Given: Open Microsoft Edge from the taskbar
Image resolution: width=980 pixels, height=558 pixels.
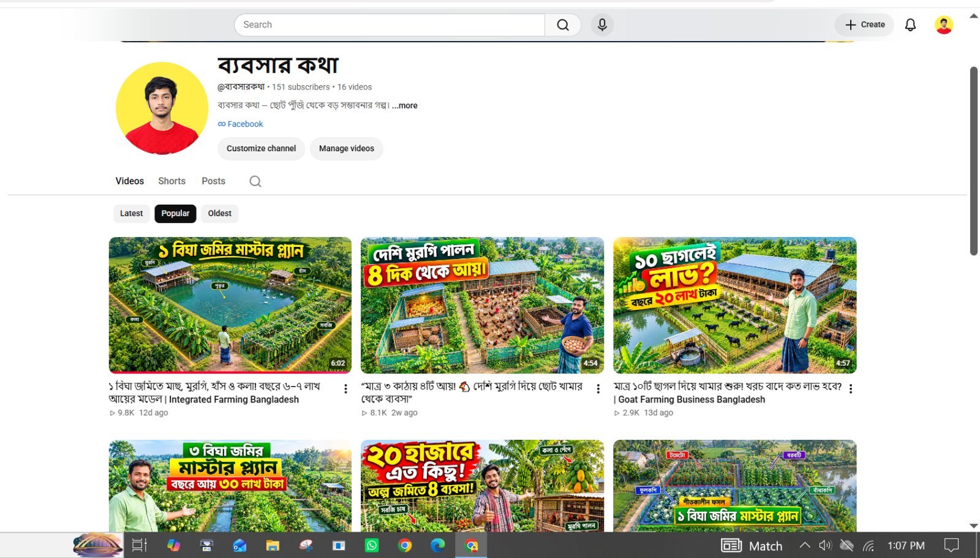Looking at the screenshot, I should tap(438, 545).
